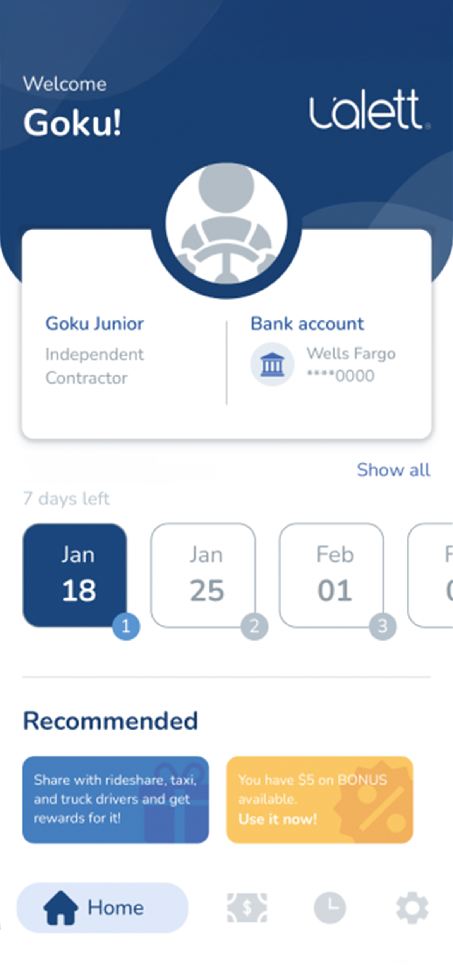Image resolution: width=453 pixels, height=980 pixels.
Task: Tap the Wells Fargo account number
Action: (x=341, y=376)
